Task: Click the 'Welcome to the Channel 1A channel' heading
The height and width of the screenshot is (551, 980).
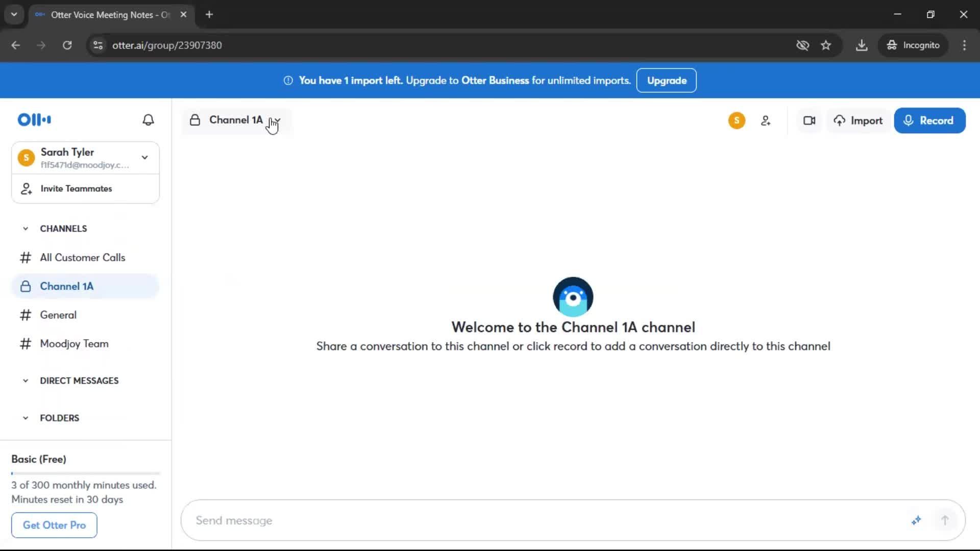Action: click(573, 328)
